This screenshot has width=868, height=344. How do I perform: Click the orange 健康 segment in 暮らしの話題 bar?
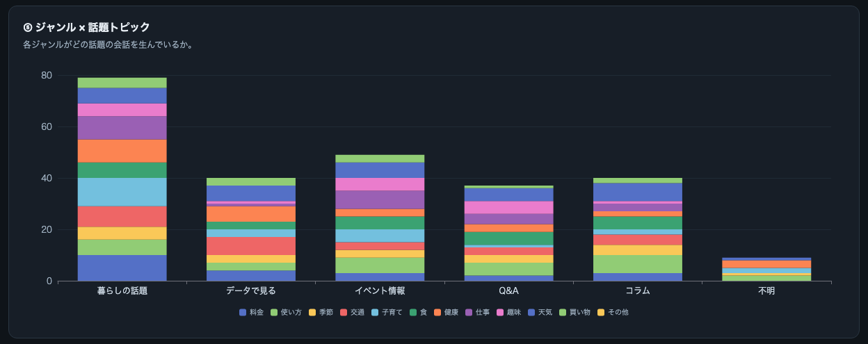point(122,151)
